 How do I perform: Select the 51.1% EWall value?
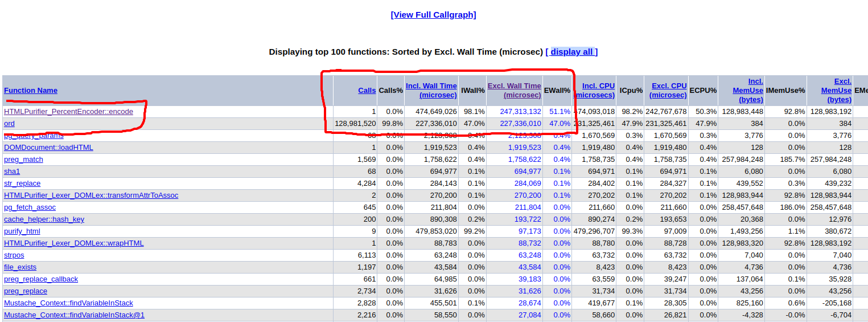pos(560,112)
